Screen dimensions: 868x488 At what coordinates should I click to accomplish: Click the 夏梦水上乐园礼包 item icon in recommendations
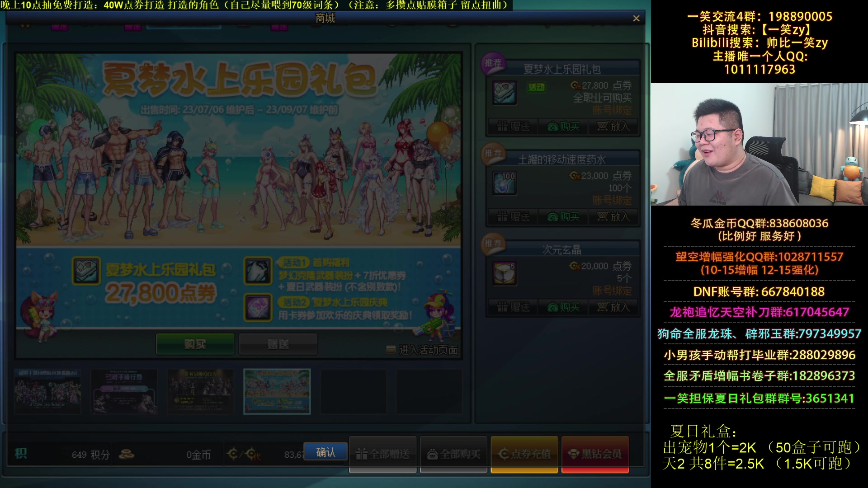[x=505, y=93]
